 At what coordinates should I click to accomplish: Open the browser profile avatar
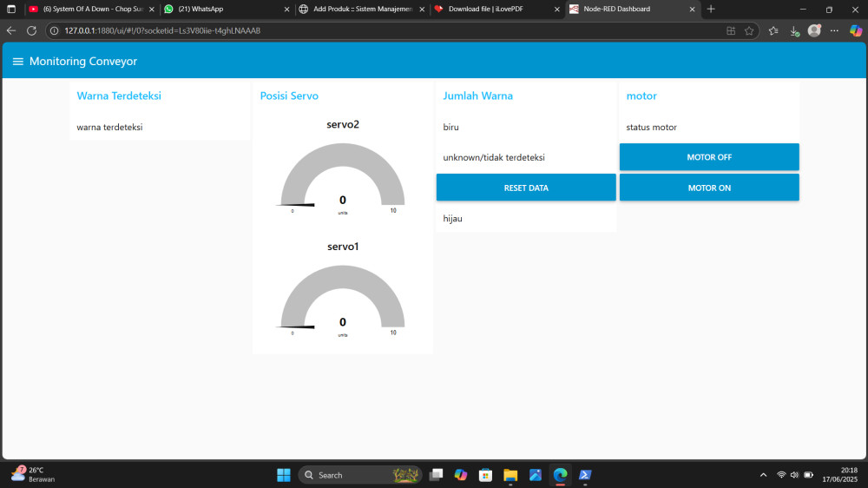[814, 30]
